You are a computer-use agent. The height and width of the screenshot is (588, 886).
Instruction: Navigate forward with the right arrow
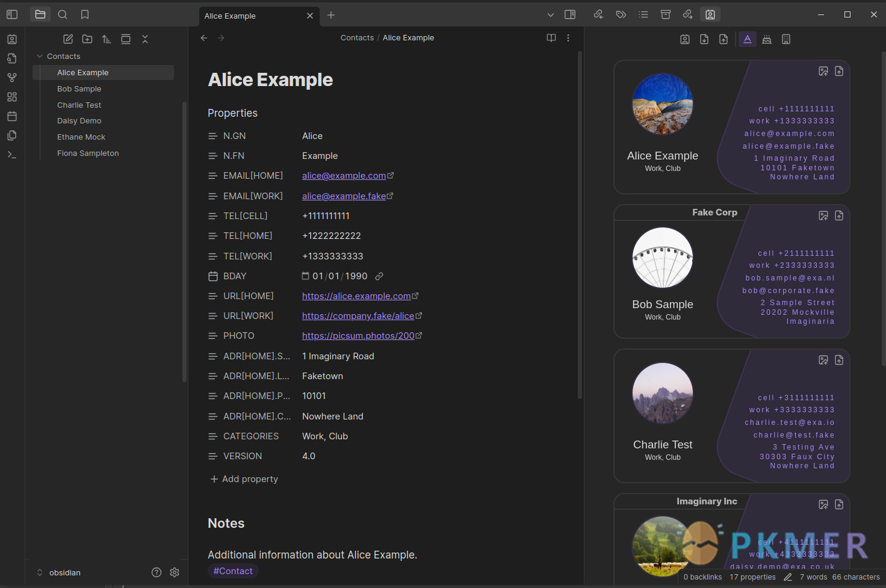(x=221, y=38)
